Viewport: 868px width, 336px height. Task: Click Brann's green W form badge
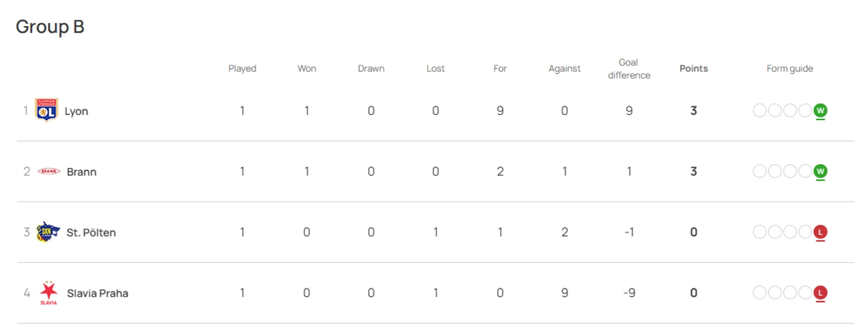(820, 171)
